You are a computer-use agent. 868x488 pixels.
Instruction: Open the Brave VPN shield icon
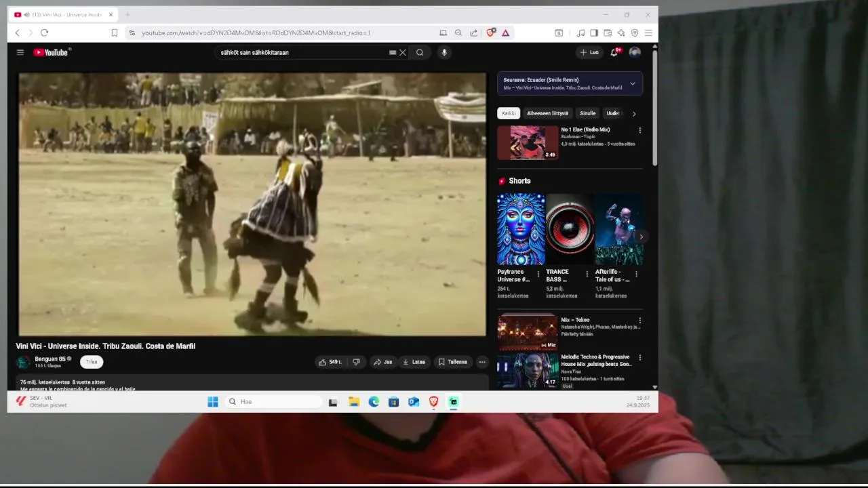pyautogui.click(x=635, y=33)
